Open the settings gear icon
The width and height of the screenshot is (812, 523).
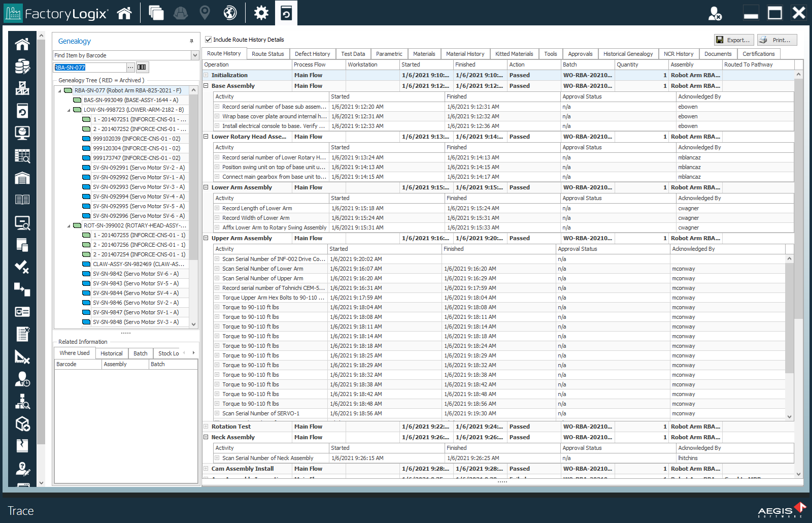pyautogui.click(x=261, y=13)
